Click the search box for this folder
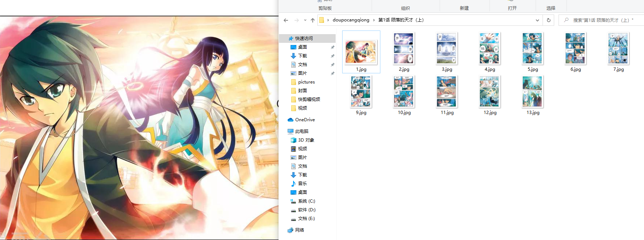 click(602, 20)
